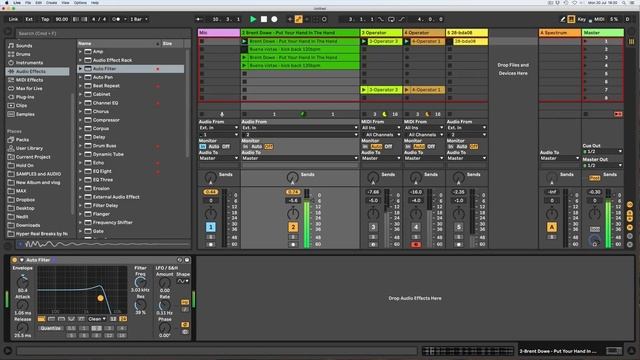This screenshot has height=360, width=640.
Task: Click the Ext sync button
Action: click(29, 19)
